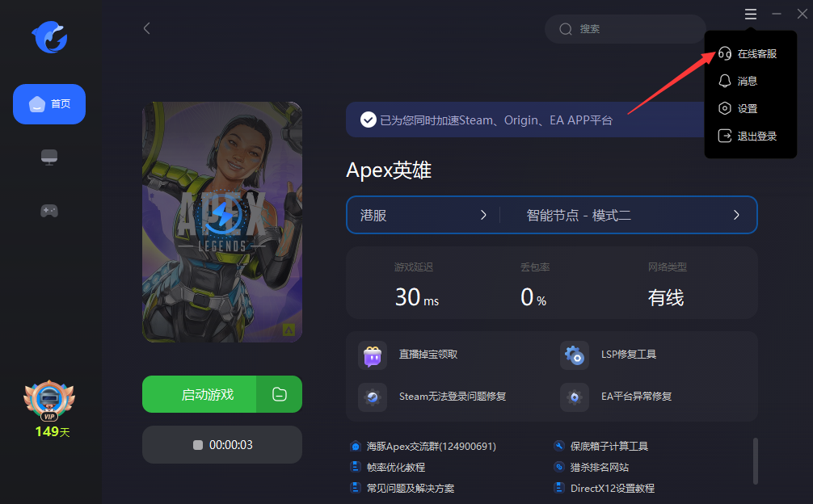Click the Steam gear repair icon

(373, 397)
